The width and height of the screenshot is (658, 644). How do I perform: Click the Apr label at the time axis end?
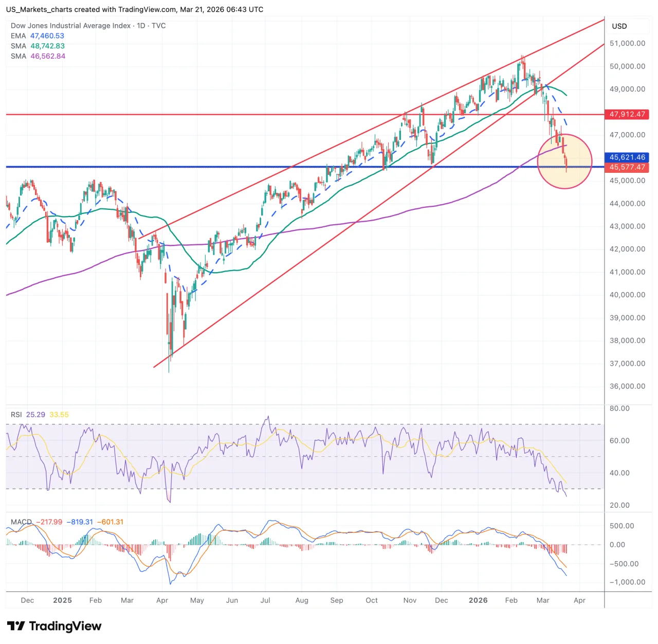pyautogui.click(x=579, y=600)
